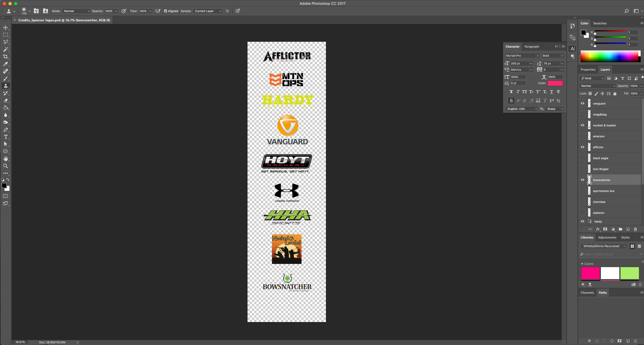Screen dimensions: 644x345
Task: Pick the green library color swatch
Action: 629,273
